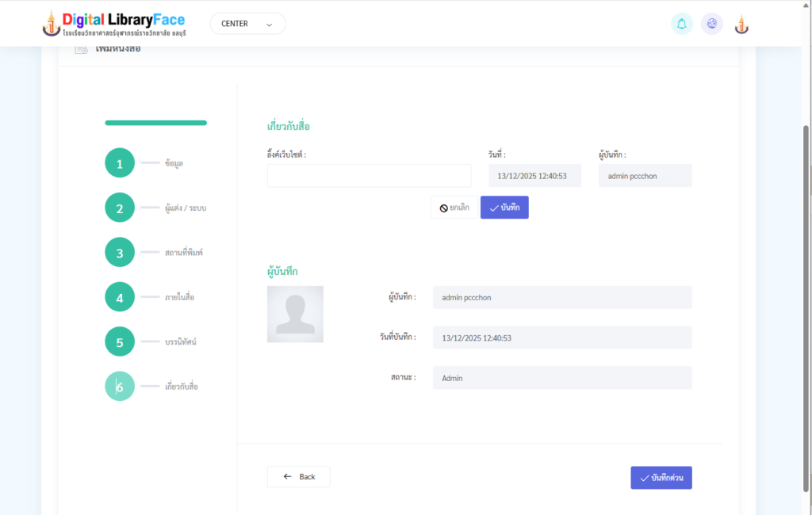Click the notification bell icon
The width and height of the screenshot is (812, 515).
681,24
